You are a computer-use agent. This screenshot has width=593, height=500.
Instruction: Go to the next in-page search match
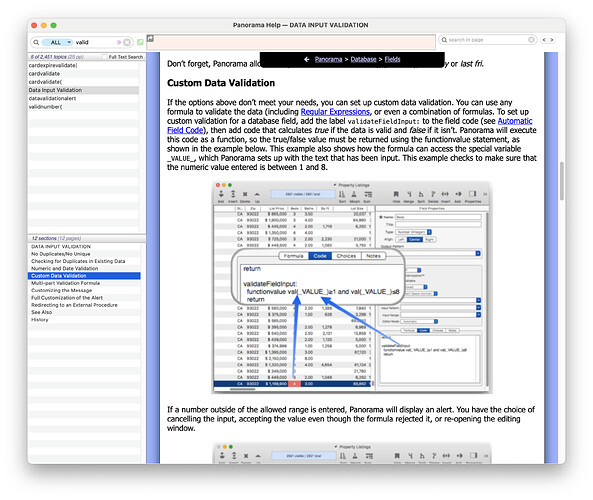click(x=552, y=40)
